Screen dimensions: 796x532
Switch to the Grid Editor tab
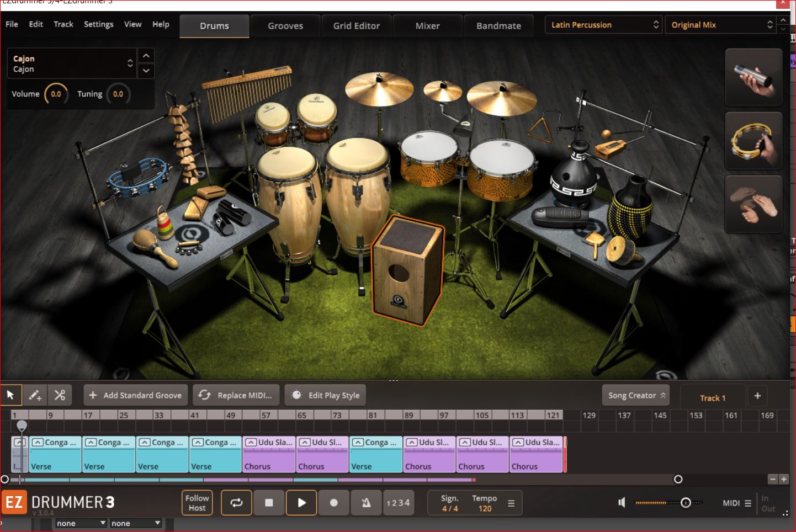pos(357,26)
